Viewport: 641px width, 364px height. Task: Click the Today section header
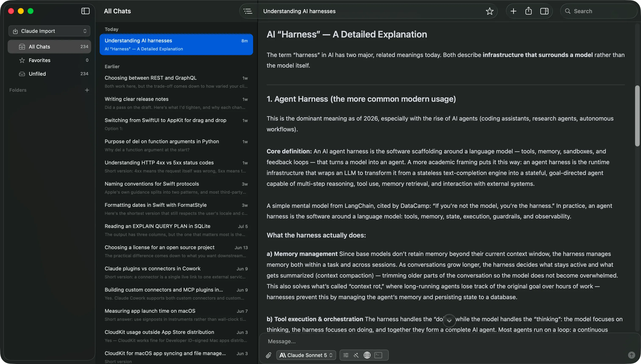111,29
